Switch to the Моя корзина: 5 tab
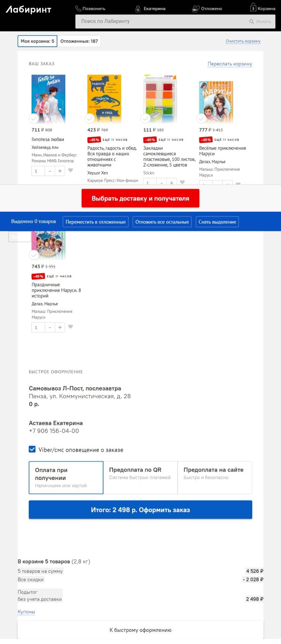281x644 pixels. coord(37,41)
